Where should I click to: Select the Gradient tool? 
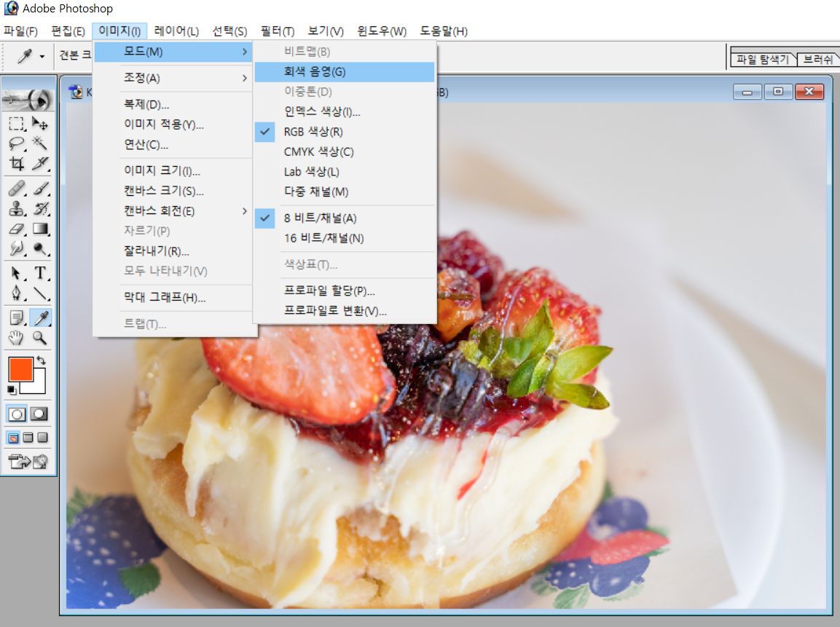[40, 229]
